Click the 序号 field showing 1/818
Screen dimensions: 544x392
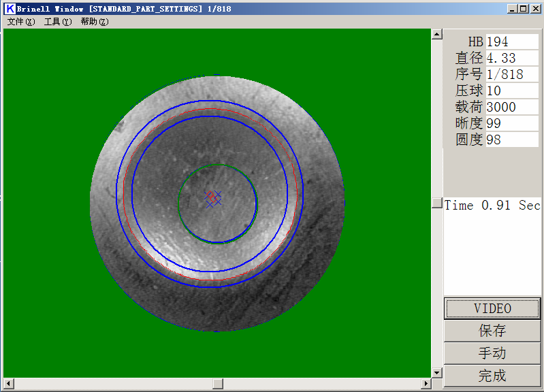click(x=511, y=74)
